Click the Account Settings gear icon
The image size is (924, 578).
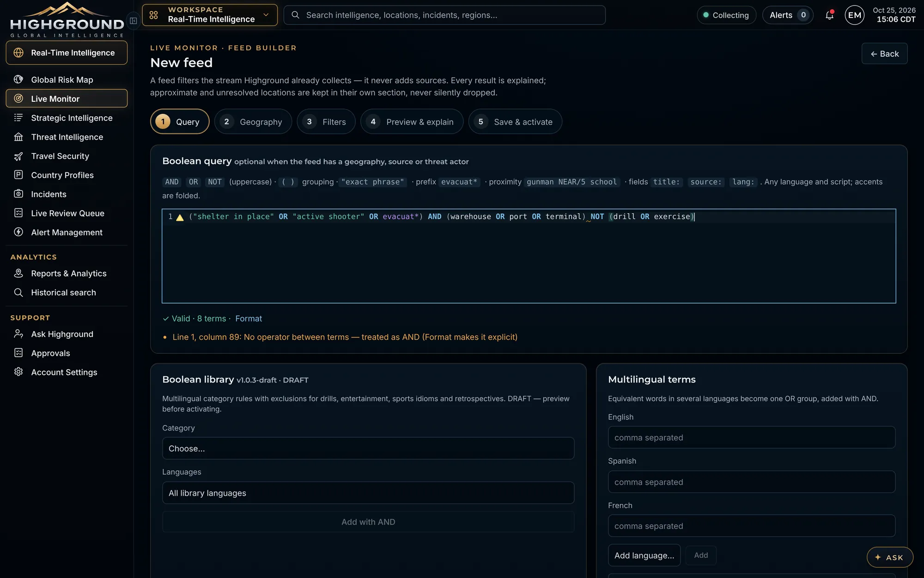(18, 372)
